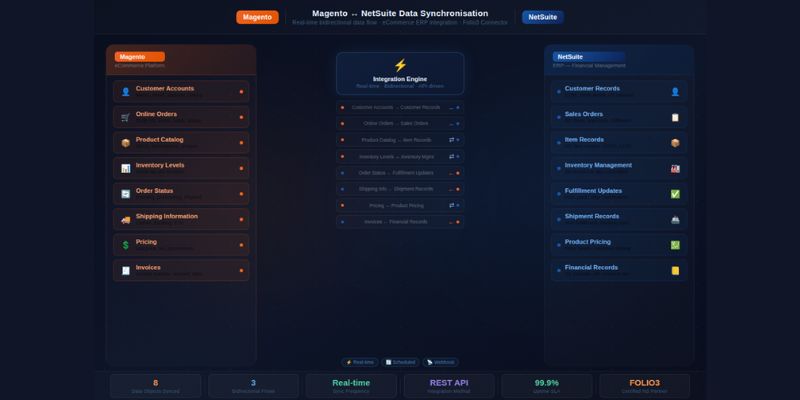Click the package icon on Item Records card
Image resolution: width=800 pixels, height=400 pixels.
(675, 143)
